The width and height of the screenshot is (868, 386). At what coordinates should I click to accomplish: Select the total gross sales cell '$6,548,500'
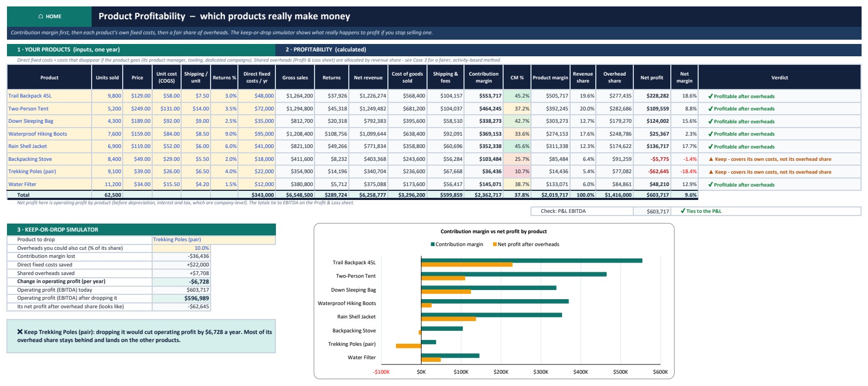click(x=295, y=195)
